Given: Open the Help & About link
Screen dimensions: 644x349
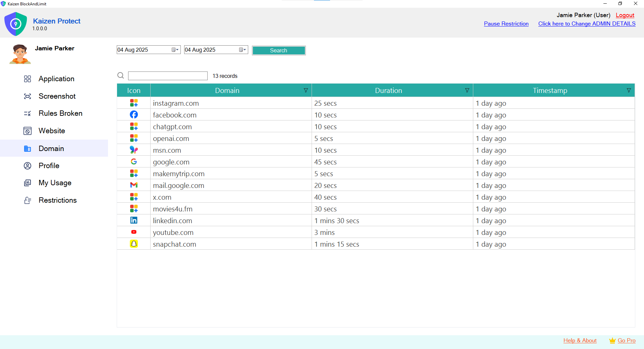Looking at the screenshot, I should (580, 341).
